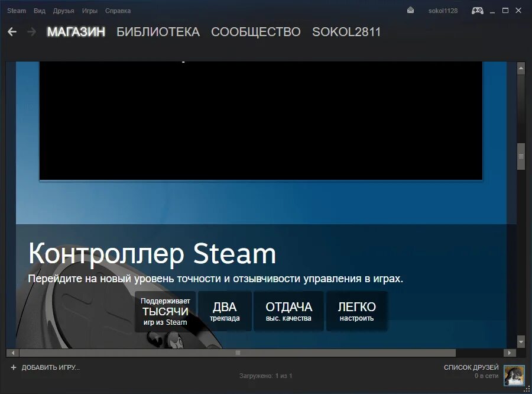The height and width of the screenshot is (394, 532).
Task: Close the Steam window
Action: click(x=518, y=11)
